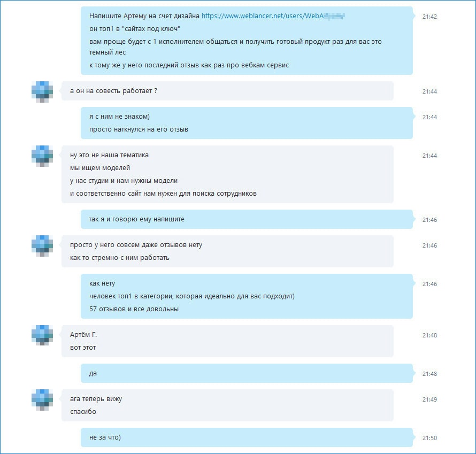Select the short reply "да"
The width and height of the screenshot is (476, 454).
tap(247, 373)
